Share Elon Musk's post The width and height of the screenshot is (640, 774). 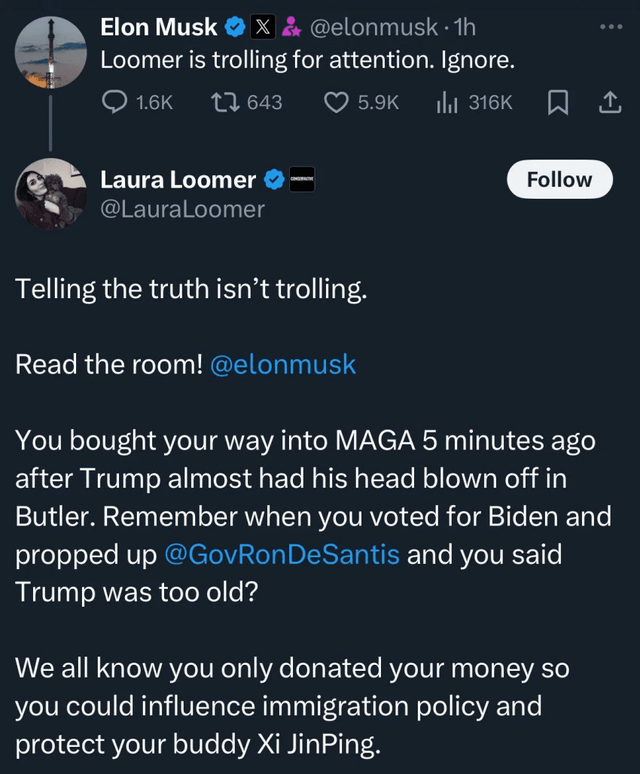(608, 102)
